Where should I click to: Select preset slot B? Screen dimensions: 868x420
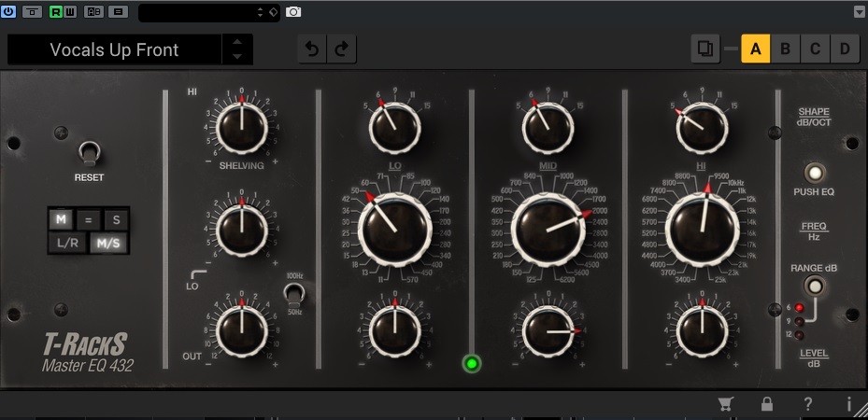785,49
